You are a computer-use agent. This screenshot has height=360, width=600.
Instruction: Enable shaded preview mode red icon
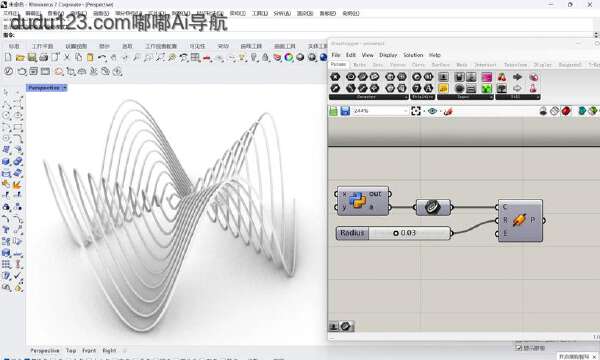[x=566, y=111]
